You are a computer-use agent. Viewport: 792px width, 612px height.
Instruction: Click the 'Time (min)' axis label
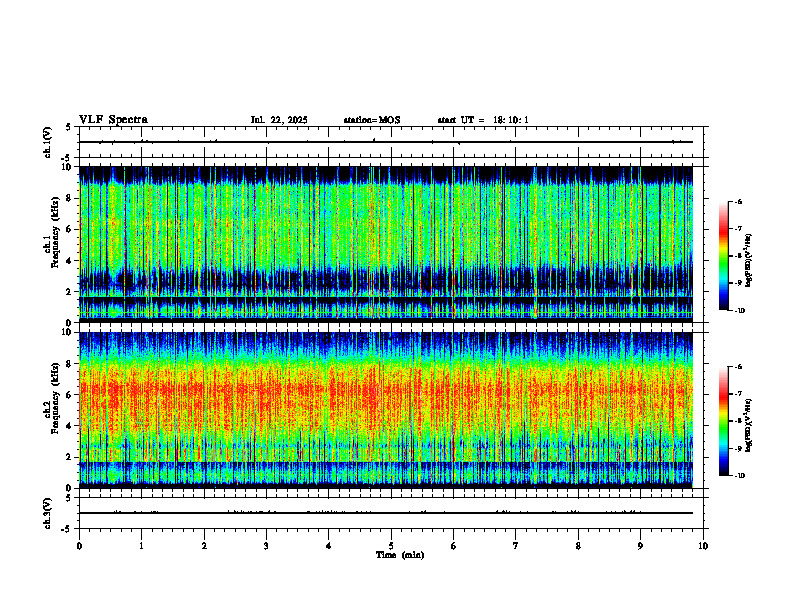[400, 555]
